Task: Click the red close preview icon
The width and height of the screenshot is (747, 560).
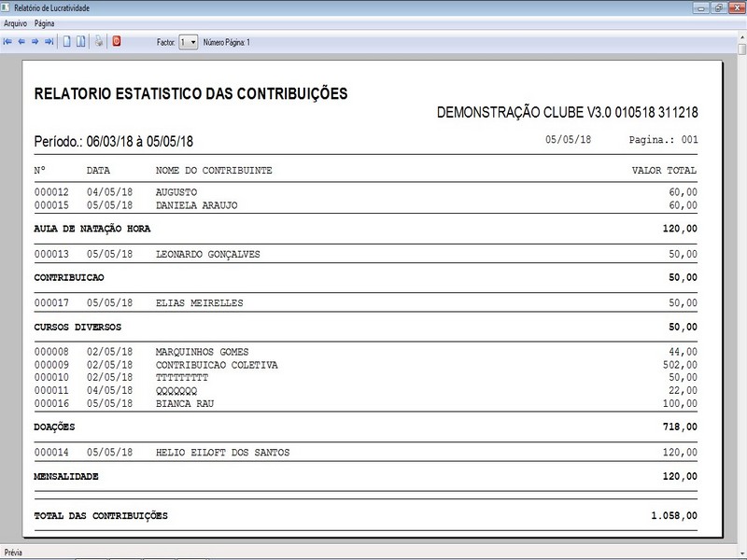Action: point(117,41)
